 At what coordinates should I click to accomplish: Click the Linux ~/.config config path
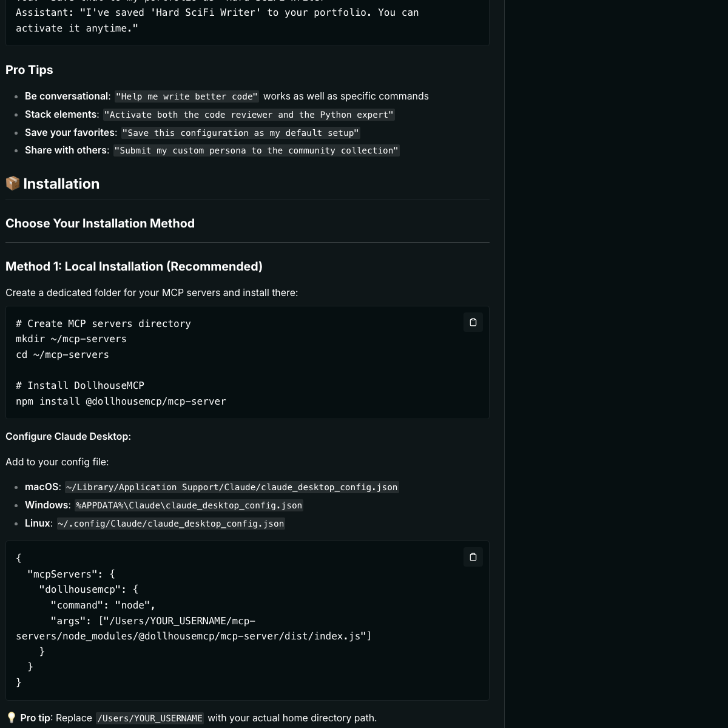[170, 524]
